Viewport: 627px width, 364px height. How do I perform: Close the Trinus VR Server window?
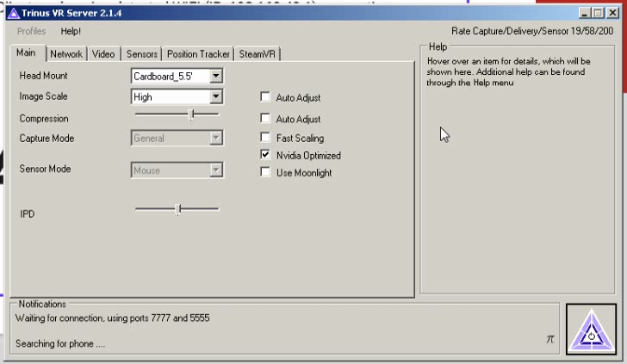pyautogui.click(x=612, y=13)
